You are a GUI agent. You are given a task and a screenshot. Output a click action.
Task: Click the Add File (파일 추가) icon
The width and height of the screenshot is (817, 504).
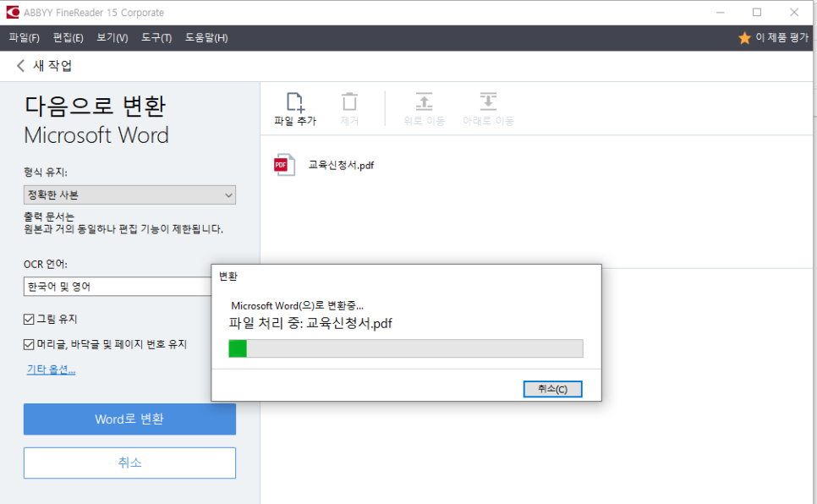[x=295, y=101]
